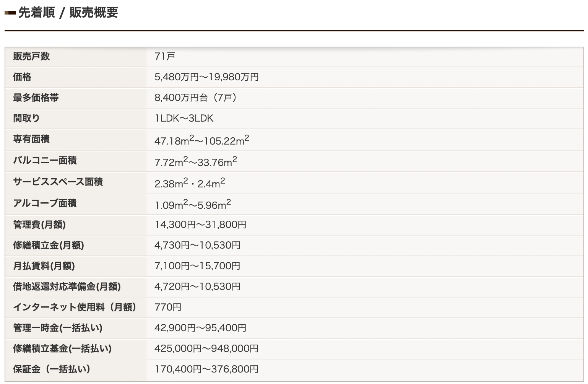The image size is (588, 384).
Task: Click the 最多価格帯 label
Action: [36, 98]
